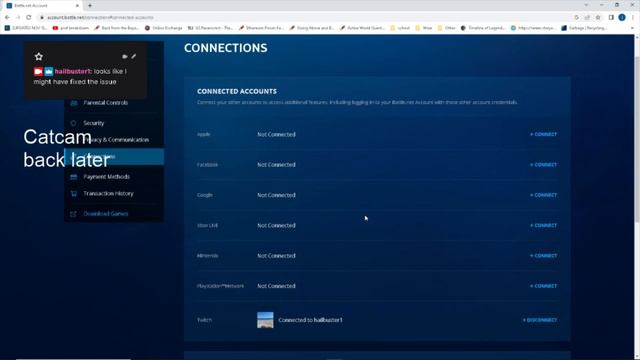Open the 'Back from the Boys' bookmark
The image size is (640, 360).
coord(117,28)
